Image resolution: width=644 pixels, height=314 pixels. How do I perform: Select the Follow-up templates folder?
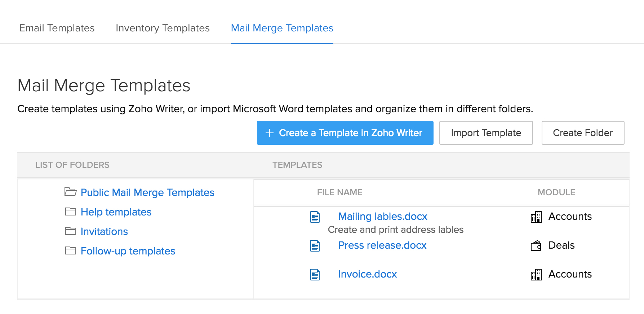[x=128, y=251]
